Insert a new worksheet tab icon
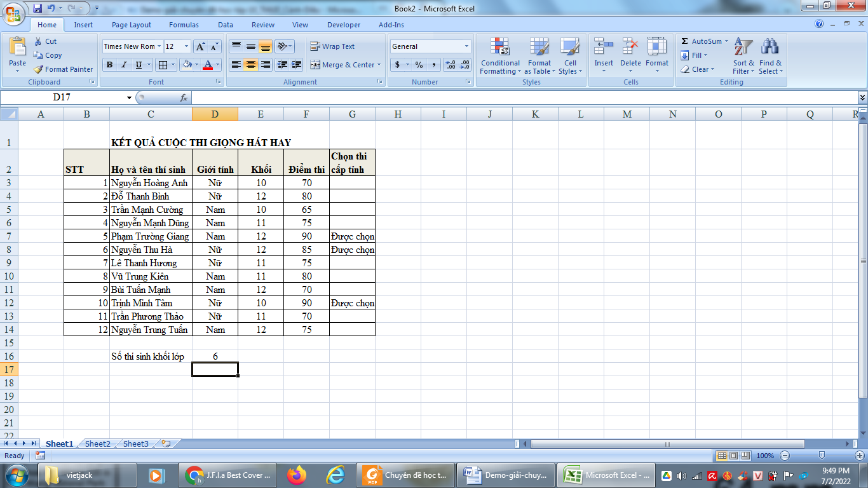This screenshot has width=868, height=488. (166, 444)
